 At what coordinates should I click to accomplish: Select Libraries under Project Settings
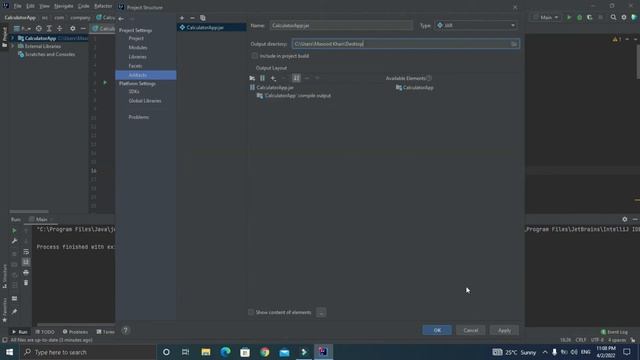coord(138,57)
